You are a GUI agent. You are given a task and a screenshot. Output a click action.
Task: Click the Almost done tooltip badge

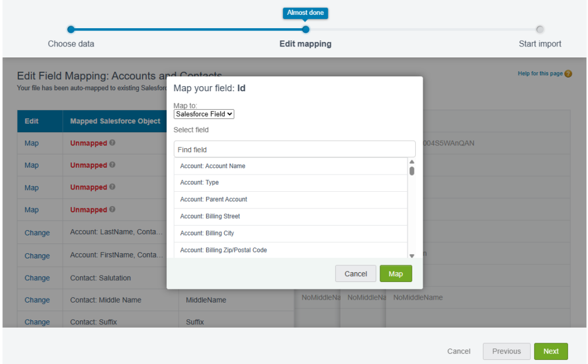click(x=305, y=13)
